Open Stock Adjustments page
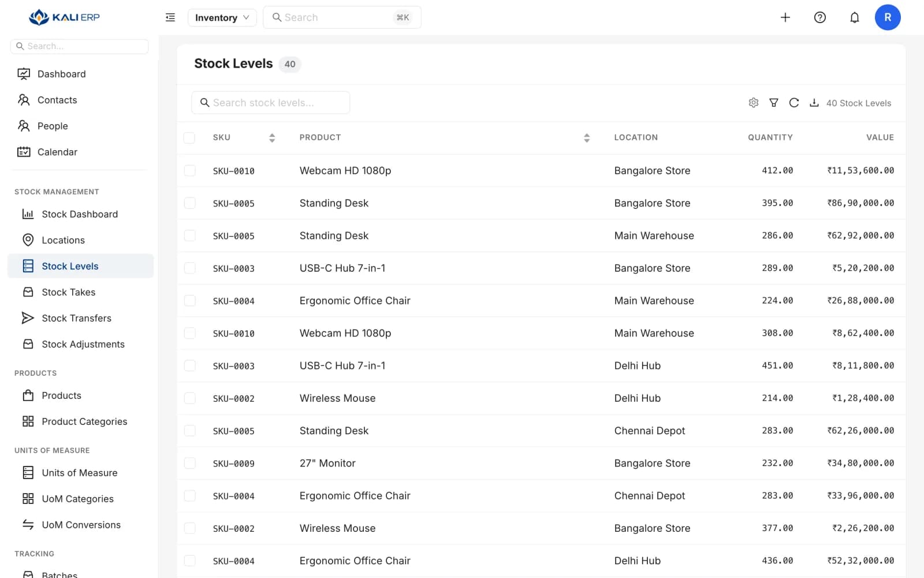The image size is (924, 578). pyautogui.click(x=81, y=344)
